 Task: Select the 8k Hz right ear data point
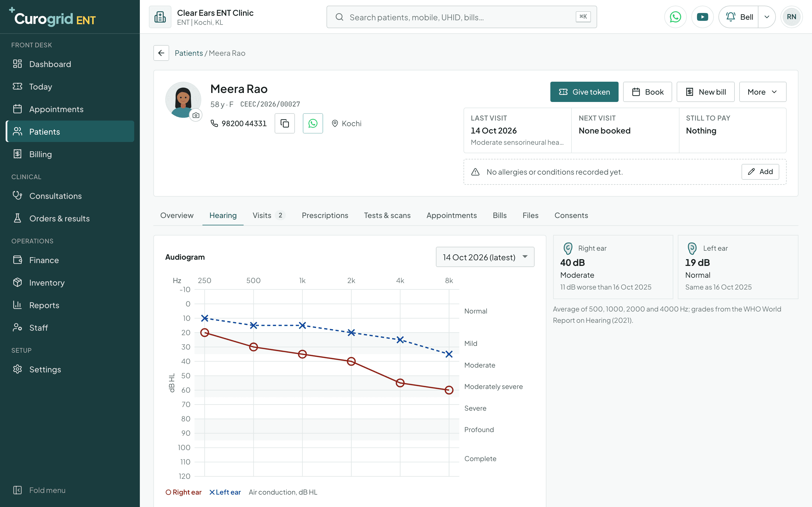(x=449, y=390)
